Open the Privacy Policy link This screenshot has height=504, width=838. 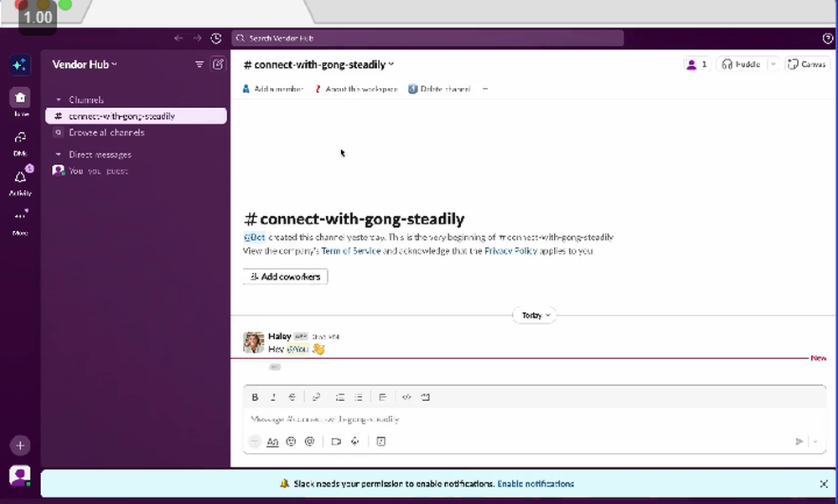pyautogui.click(x=510, y=251)
